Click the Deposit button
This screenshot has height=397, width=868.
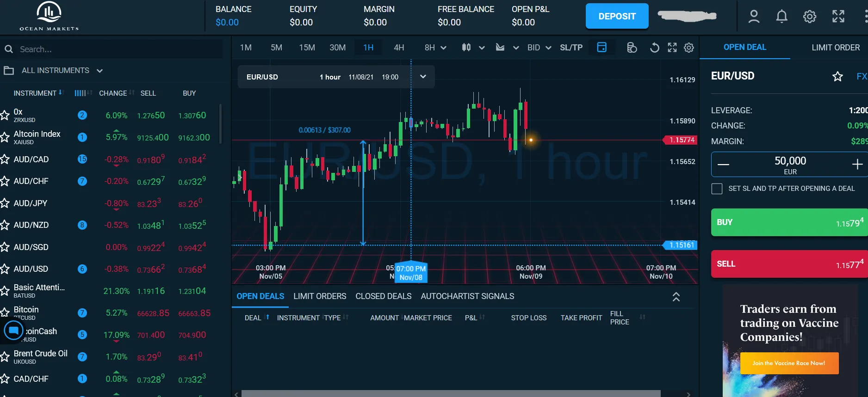617,16
